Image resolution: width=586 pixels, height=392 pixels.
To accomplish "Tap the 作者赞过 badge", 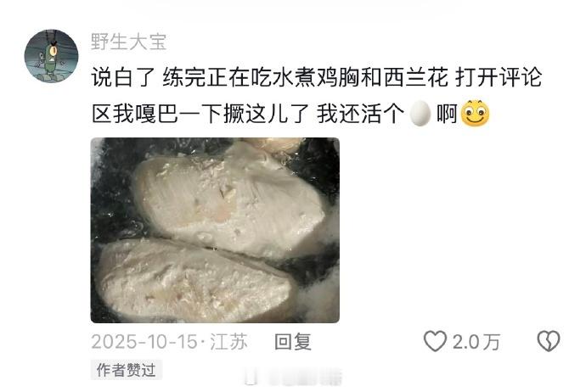I will point(127,370).
